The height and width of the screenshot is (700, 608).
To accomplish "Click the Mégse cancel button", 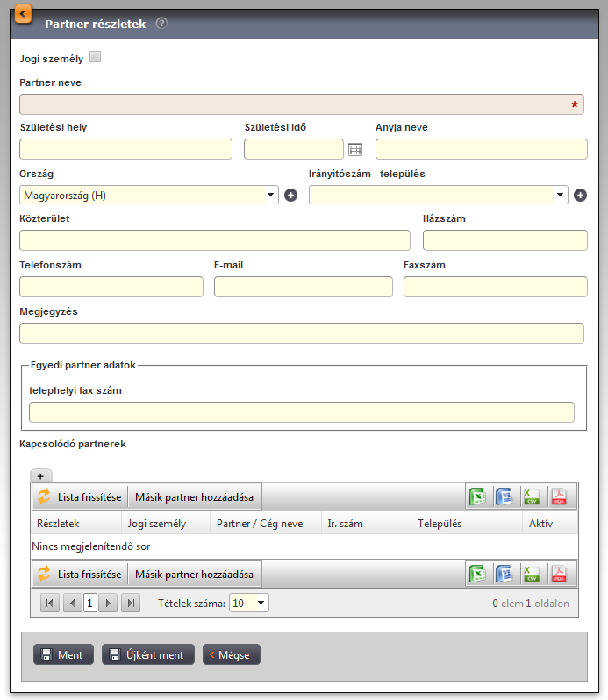I will pos(232,654).
